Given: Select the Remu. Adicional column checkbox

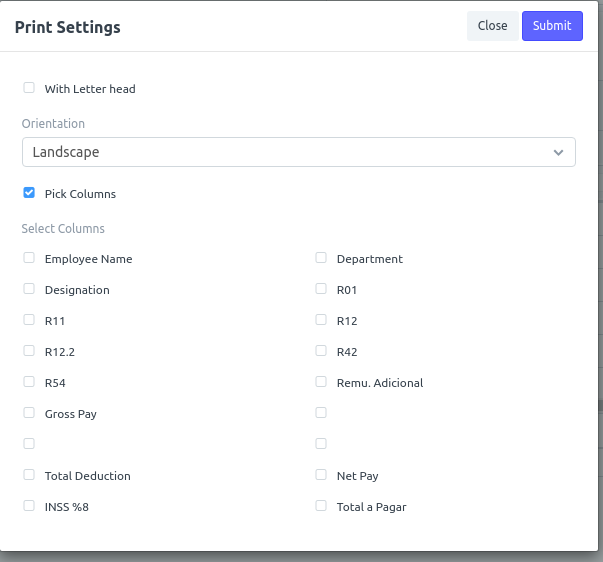Looking at the screenshot, I should (321, 382).
